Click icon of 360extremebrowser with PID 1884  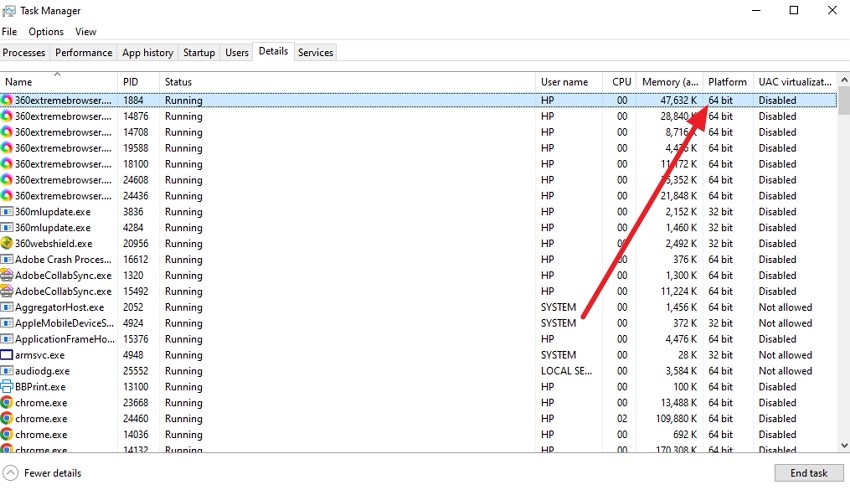click(x=7, y=100)
